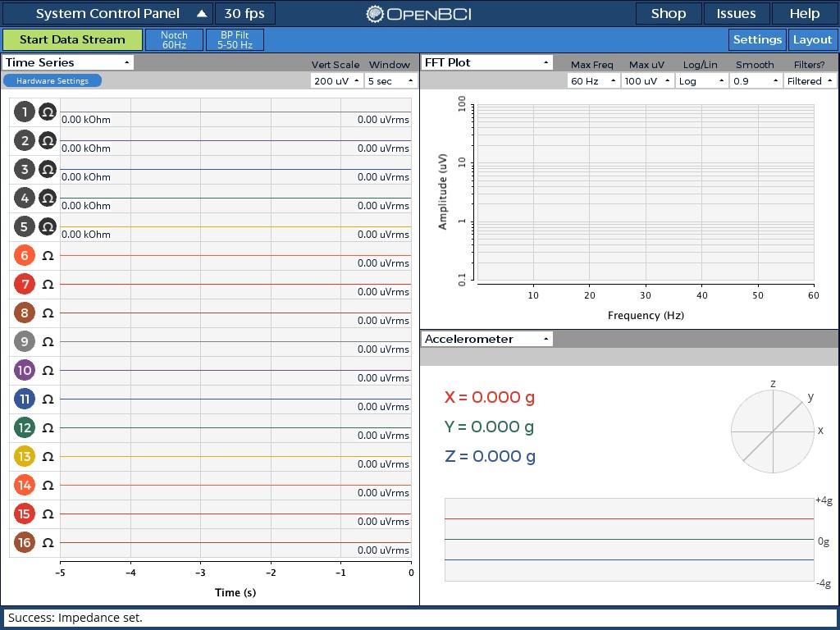840x630 pixels.
Task: Toggle gray channel 9 button
Action: [24, 342]
